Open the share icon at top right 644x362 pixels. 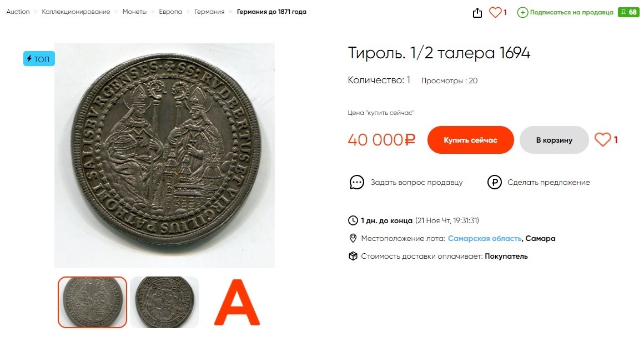pos(477,12)
